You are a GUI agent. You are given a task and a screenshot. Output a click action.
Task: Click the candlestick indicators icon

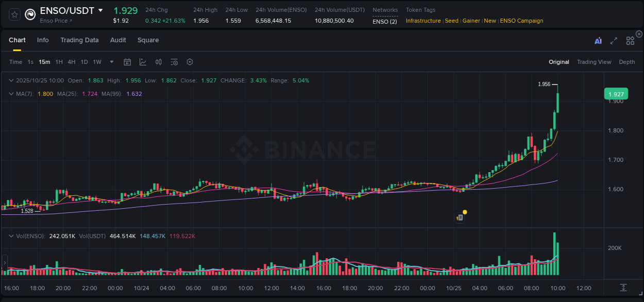point(158,61)
